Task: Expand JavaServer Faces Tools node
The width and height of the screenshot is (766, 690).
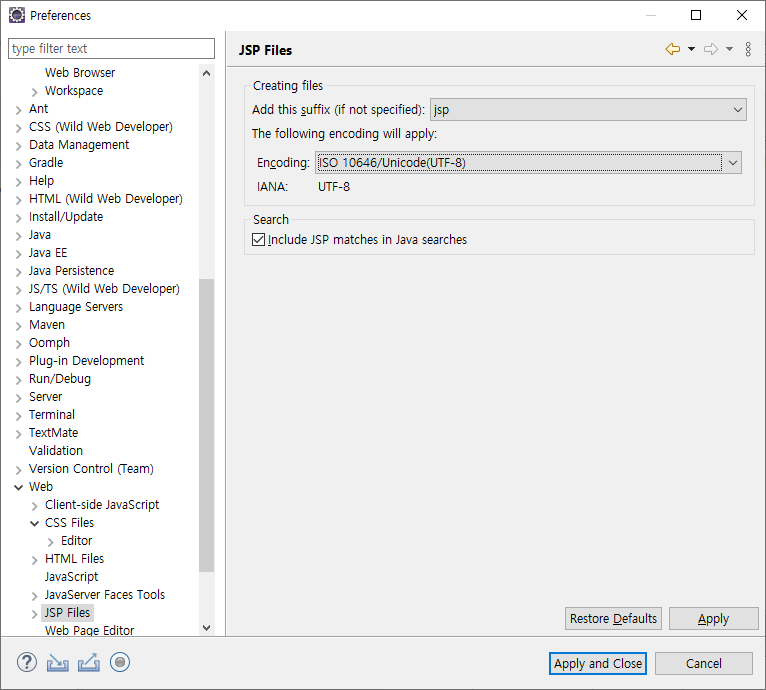Action: coord(34,596)
